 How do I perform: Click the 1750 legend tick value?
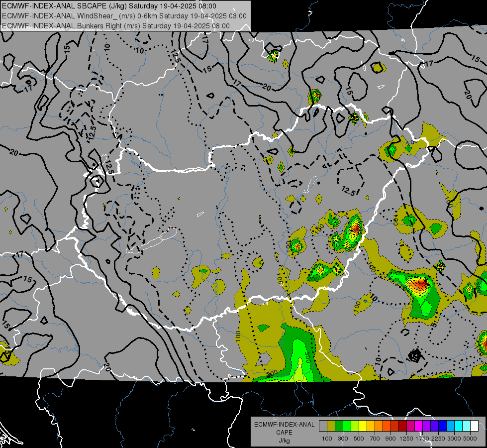422,439
